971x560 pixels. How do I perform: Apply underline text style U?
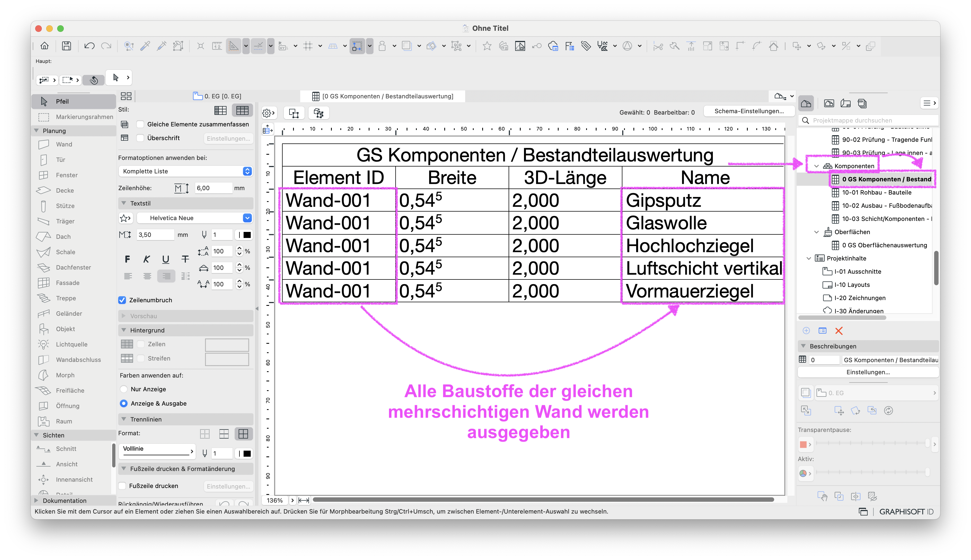[166, 259]
